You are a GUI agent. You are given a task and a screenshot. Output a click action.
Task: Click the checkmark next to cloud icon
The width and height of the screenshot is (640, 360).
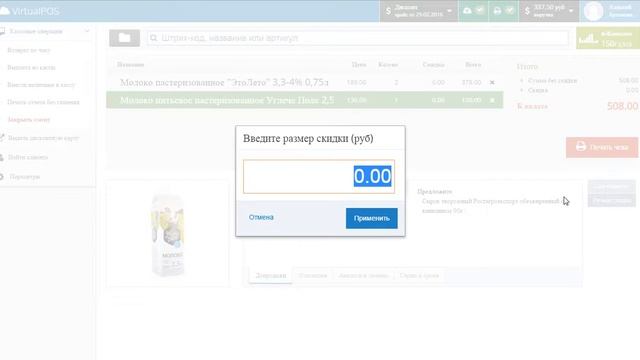tap(480, 11)
